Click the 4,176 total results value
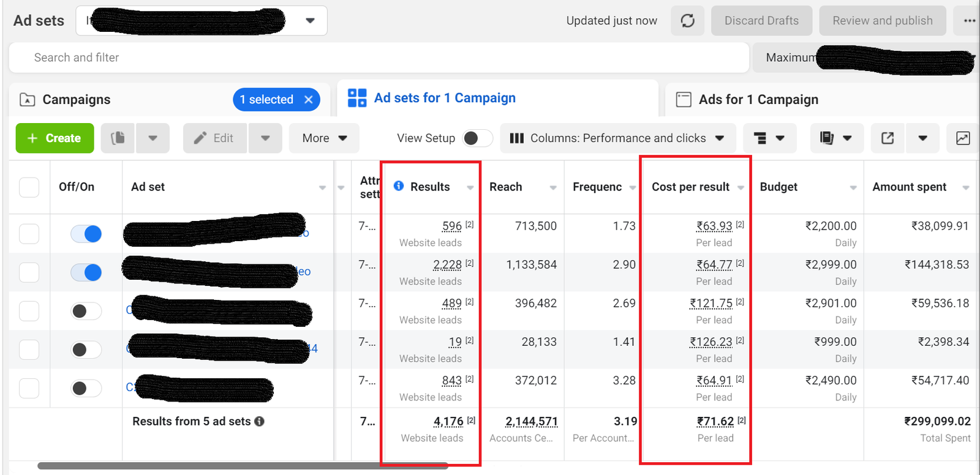980x475 pixels. (448, 421)
